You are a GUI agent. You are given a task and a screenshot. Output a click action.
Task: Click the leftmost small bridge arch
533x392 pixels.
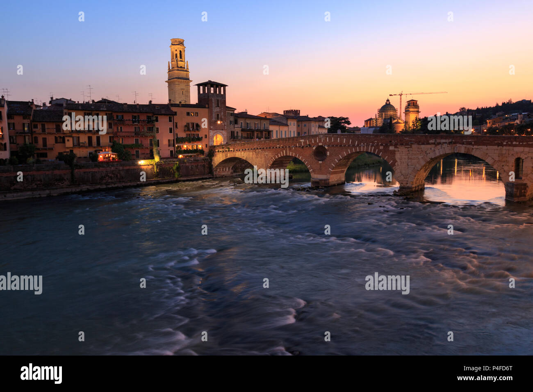click(x=234, y=166)
